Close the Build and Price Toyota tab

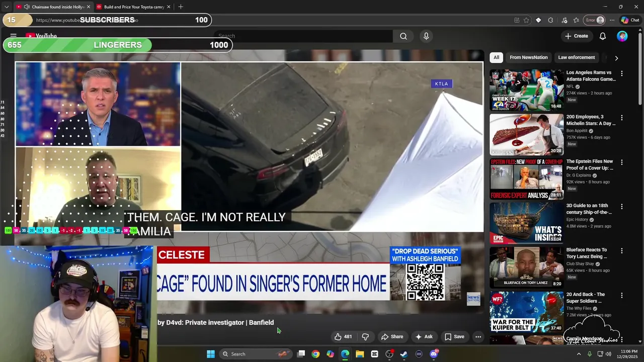pyautogui.click(x=169, y=7)
